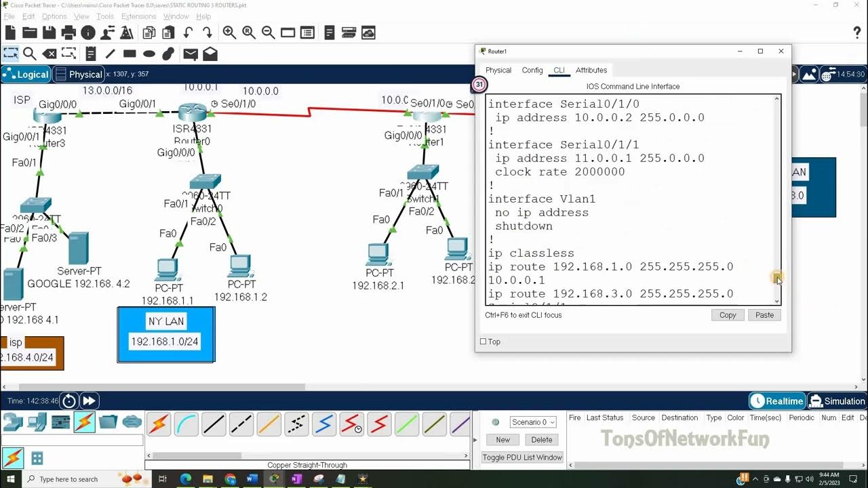Choose the Draw Line tool

(x=110, y=54)
